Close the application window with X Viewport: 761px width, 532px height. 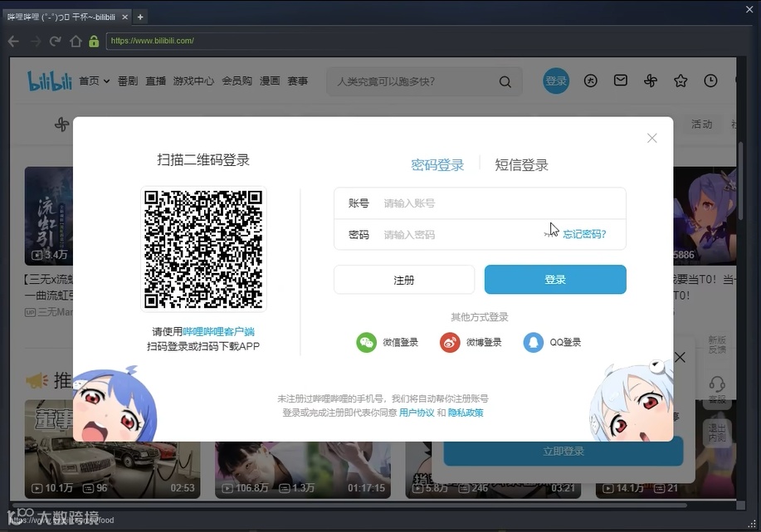click(750, 9)
